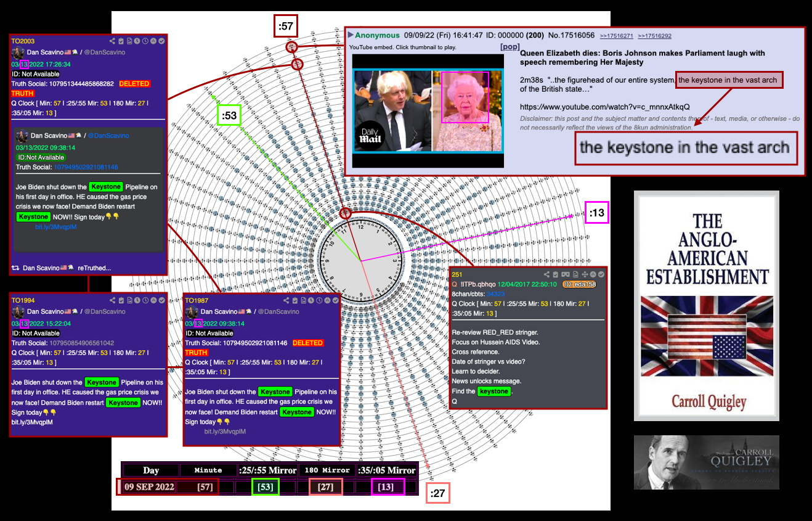Image resolution: width=812 pixels, height=521 pixels.
Task: Click checkmark circle icon on post TO2003
Action: (161, 41)
